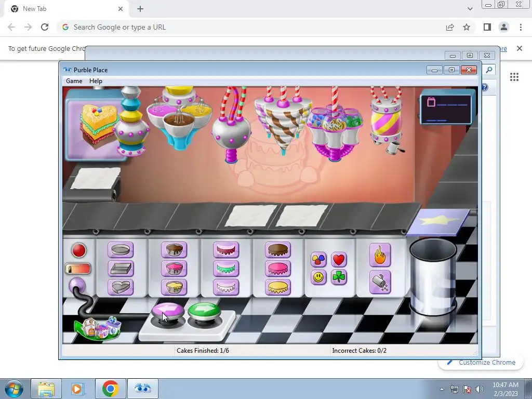Open Chrome side panel icon
The image size is (532, 399).
pos(487,27)
